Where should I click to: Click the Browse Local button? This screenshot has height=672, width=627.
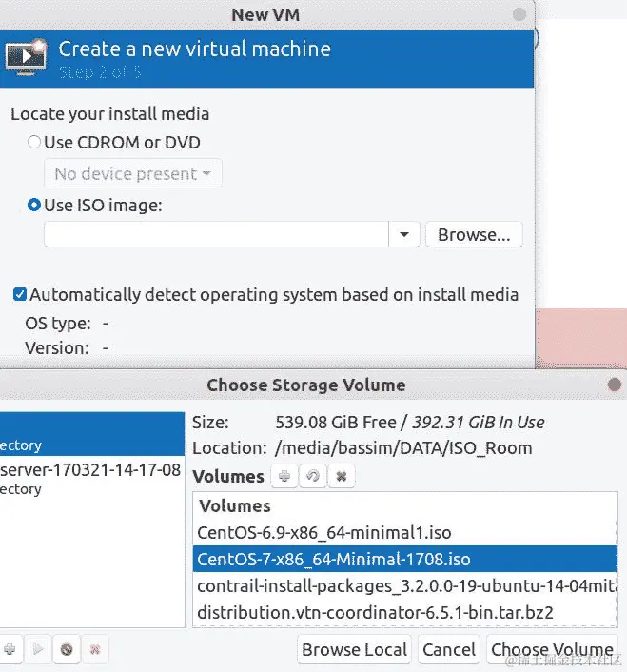pyautogui.click(x=354, y=649)
